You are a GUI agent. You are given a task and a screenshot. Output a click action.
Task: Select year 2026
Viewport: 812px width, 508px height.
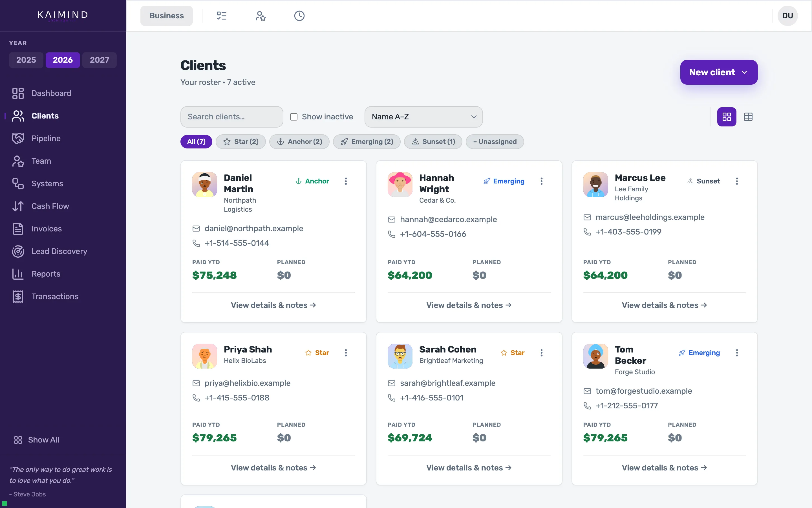[x=63, y=60]
